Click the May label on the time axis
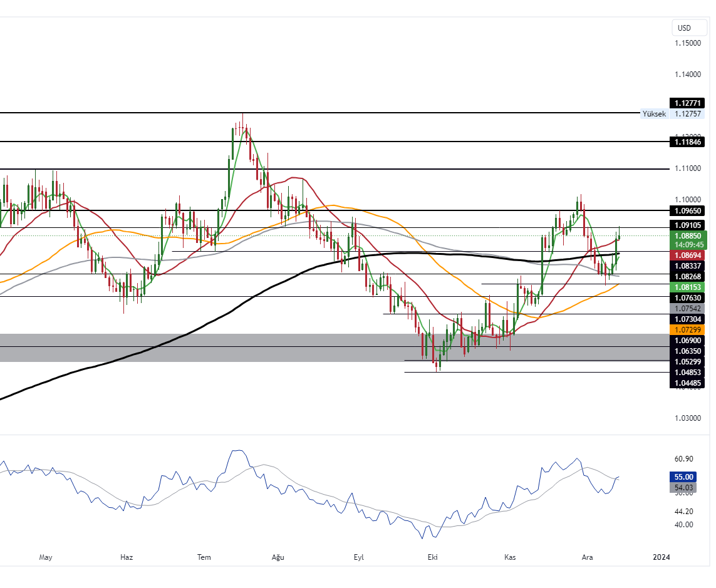 (x=45, y=557)
